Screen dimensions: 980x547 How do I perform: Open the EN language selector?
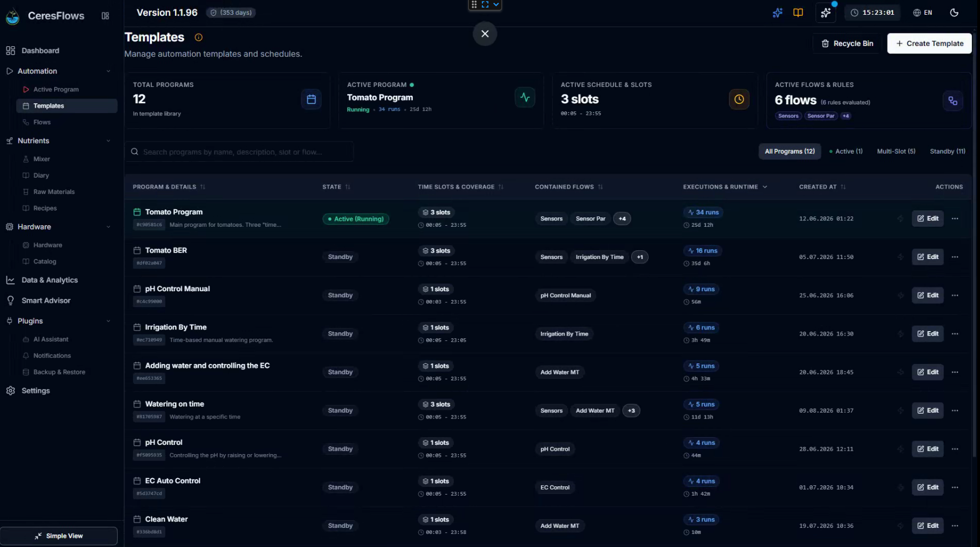(923, 13)
